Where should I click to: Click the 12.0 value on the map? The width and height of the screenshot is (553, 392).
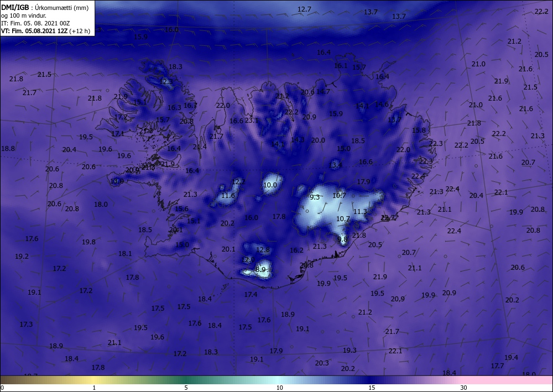[248, 260]
